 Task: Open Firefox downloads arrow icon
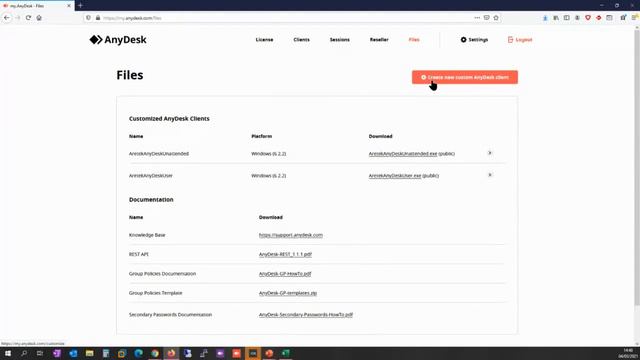point(545,18)
